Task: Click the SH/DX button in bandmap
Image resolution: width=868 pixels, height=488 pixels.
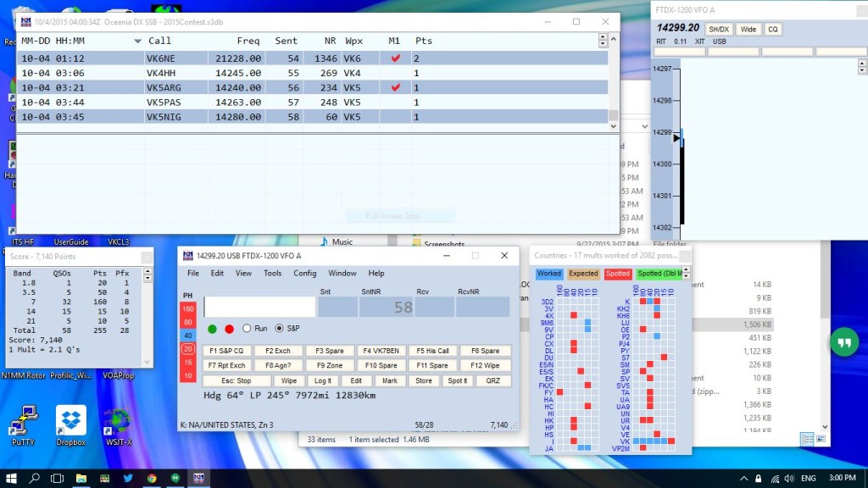Action: click(x=719, y=30)
